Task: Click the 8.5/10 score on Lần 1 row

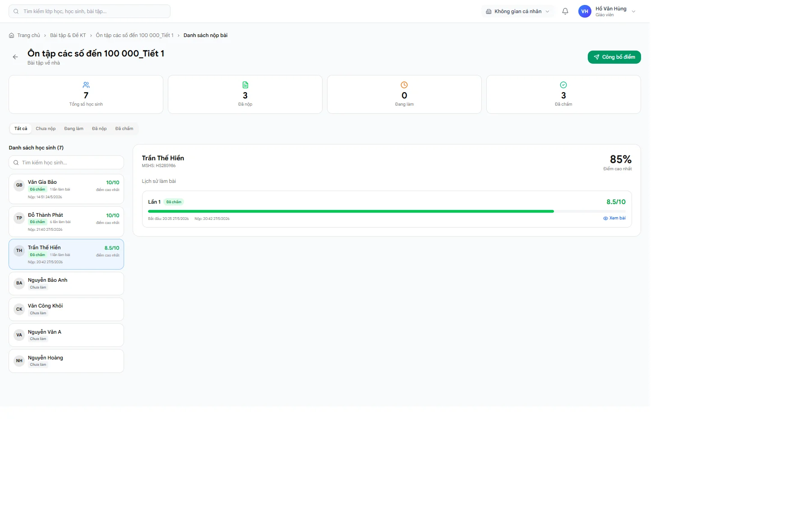Action: pyautogui.click(x=616, y=202)
